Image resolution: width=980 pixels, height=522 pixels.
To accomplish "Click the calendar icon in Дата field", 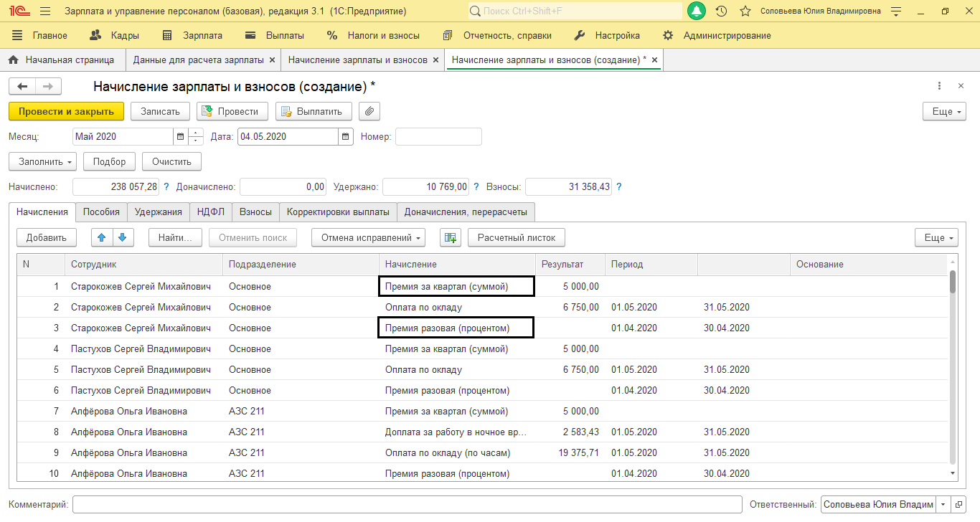I will [346, 136].
